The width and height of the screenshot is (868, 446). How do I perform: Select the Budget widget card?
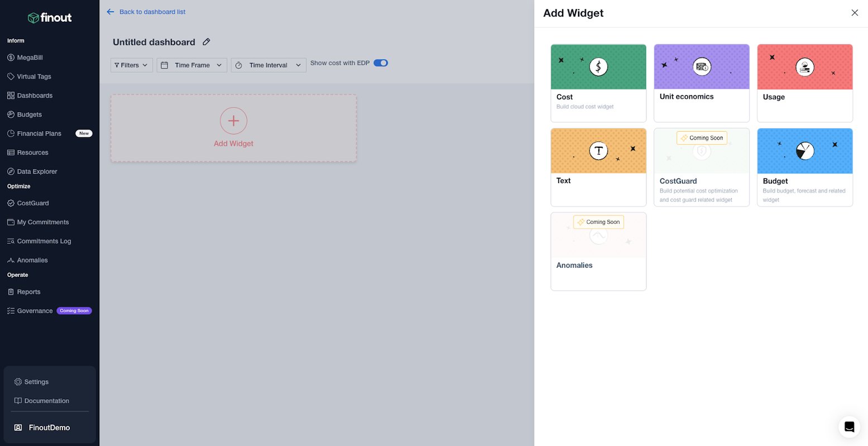(x=805, y=167)
